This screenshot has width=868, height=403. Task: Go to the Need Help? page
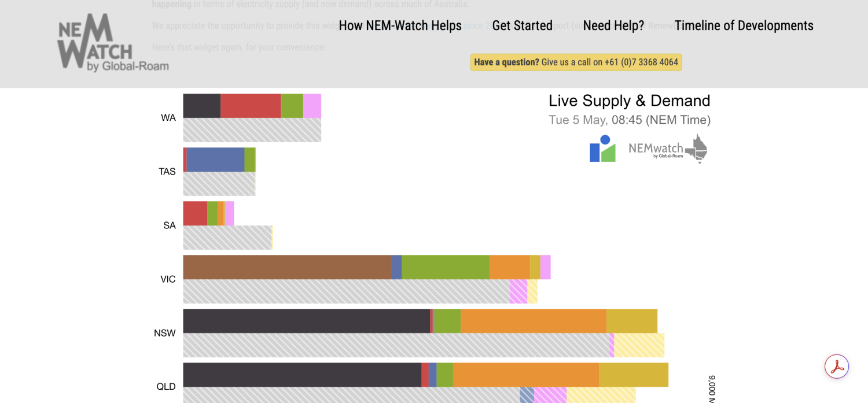point(613,25)
